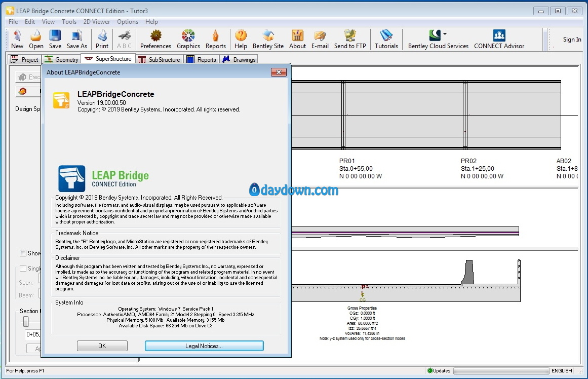The image size is (588, 379).
Task: Switch to the Drawings tab
Action: 239,59
